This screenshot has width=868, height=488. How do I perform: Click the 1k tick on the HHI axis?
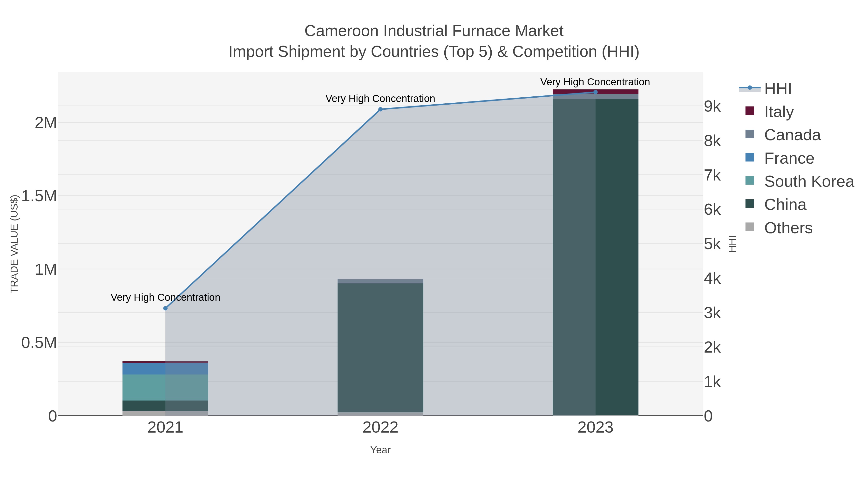pos(712,382)
